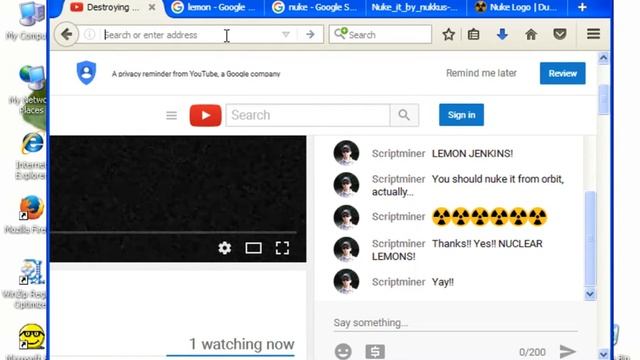Expand the address bar history dropdown
This screenshot has width=640, height=360.
tap(286, 35)
